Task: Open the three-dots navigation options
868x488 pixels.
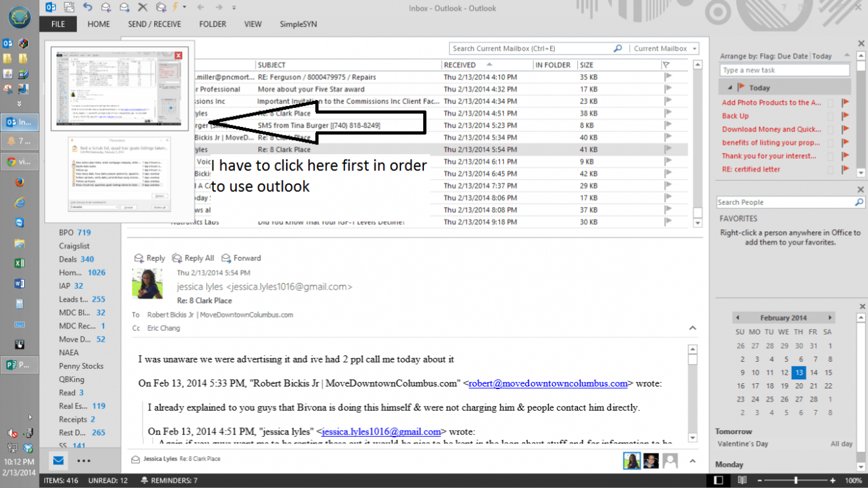Action: [84, 461]
